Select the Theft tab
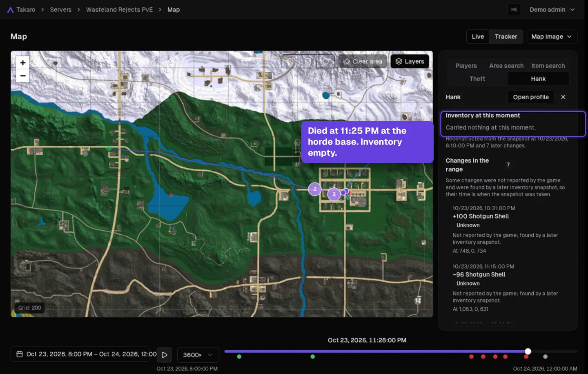 coord(477,79)
